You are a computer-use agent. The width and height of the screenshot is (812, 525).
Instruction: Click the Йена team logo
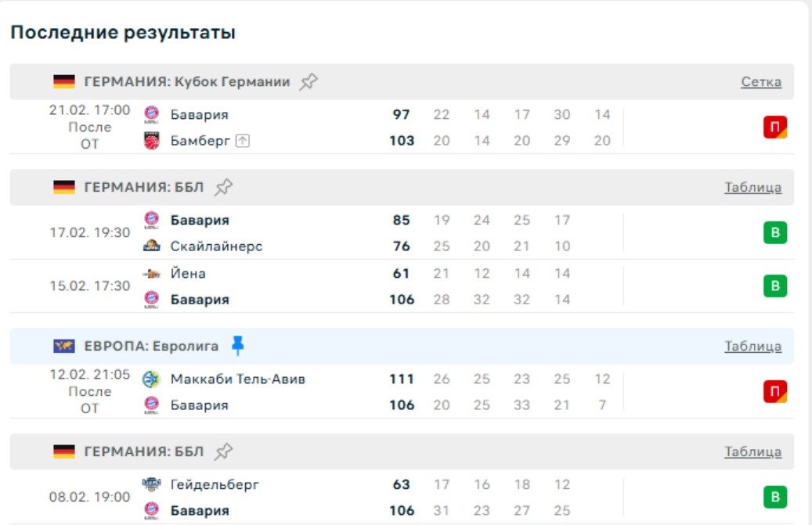152,274
